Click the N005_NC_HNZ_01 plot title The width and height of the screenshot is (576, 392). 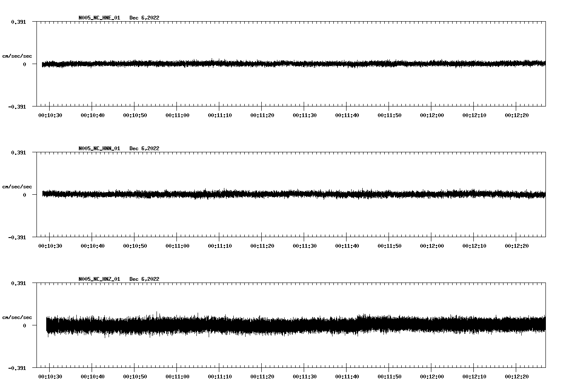coord(99,279)
